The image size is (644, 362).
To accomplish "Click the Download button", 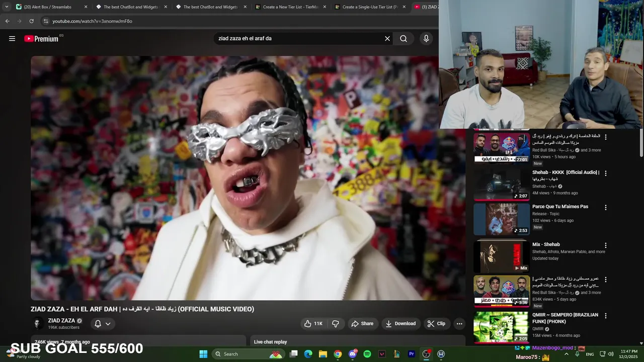I will 400,324.
